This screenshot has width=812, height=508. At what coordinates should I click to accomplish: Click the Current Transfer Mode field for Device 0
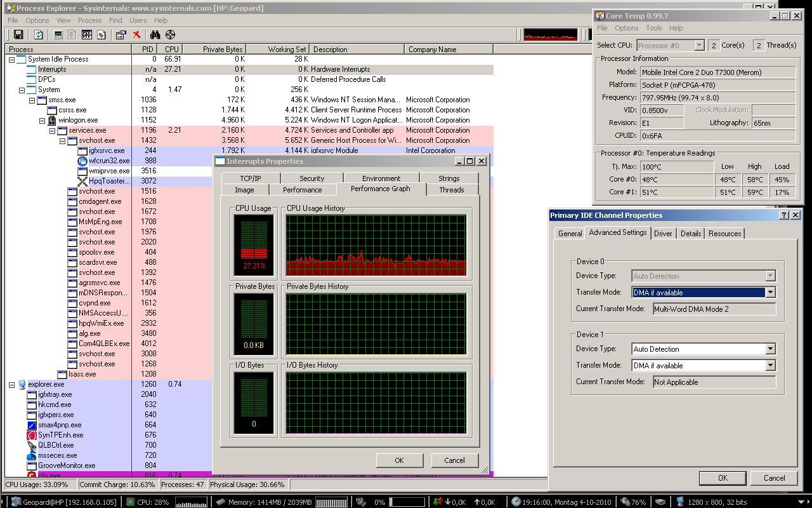click(x=714, y=309)
